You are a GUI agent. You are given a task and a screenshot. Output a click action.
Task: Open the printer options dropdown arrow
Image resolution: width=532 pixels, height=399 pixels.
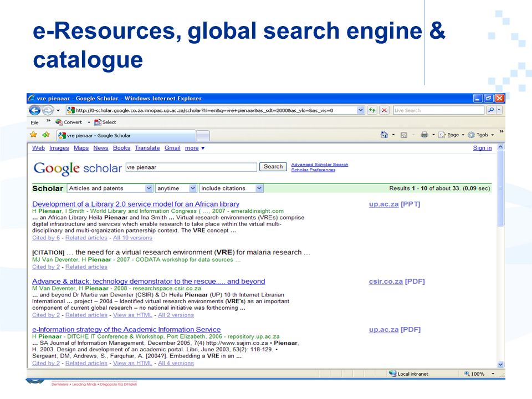click(x=433, y=135)
